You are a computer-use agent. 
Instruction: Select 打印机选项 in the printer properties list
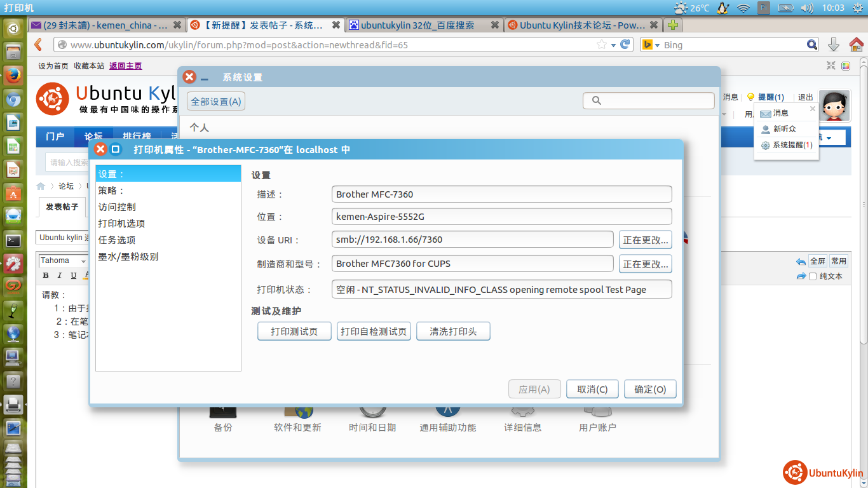click(x=121, y=224)
